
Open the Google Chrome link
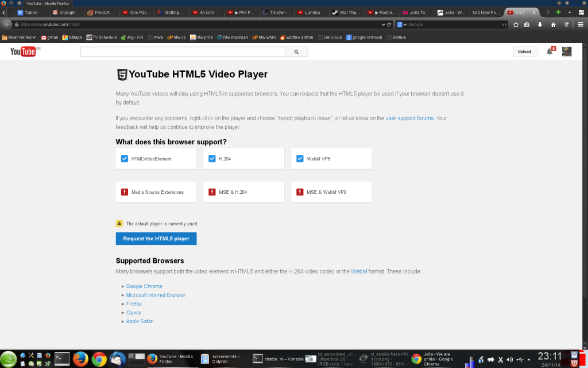pos(144,286)
